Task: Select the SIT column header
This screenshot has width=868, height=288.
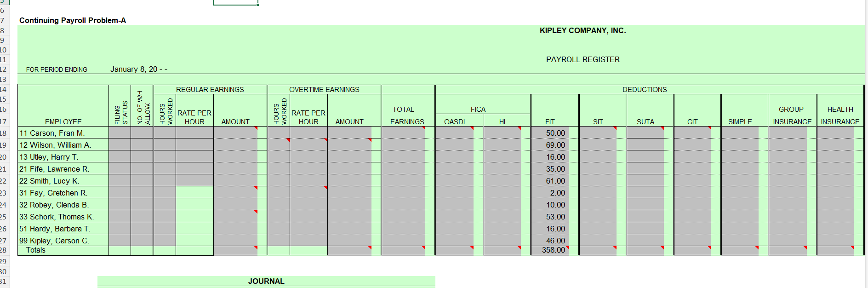Action: pyautogui.click(x=598, y=121)
